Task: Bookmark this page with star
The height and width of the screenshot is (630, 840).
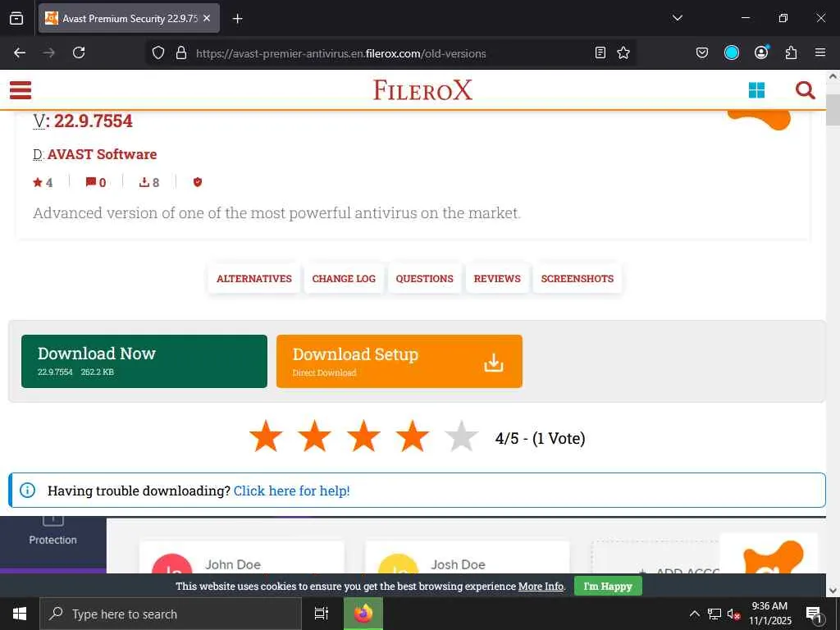Action: [x=623, y=52]
